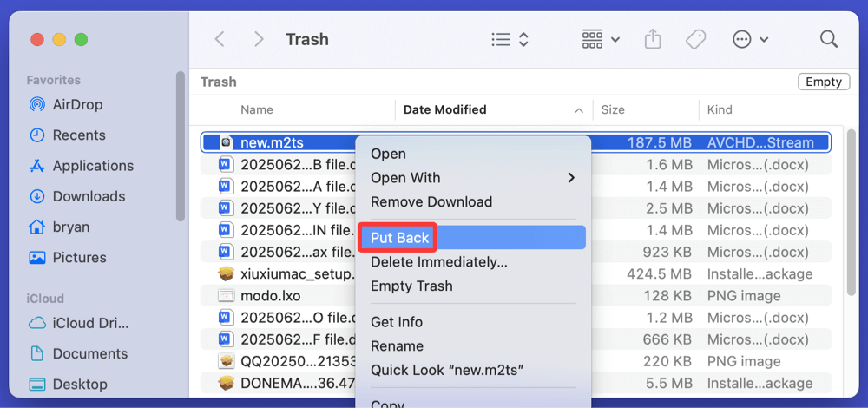868x408 pixels.
Task: Click the modo.lxo file icon
Action: (x=227, y=296)
